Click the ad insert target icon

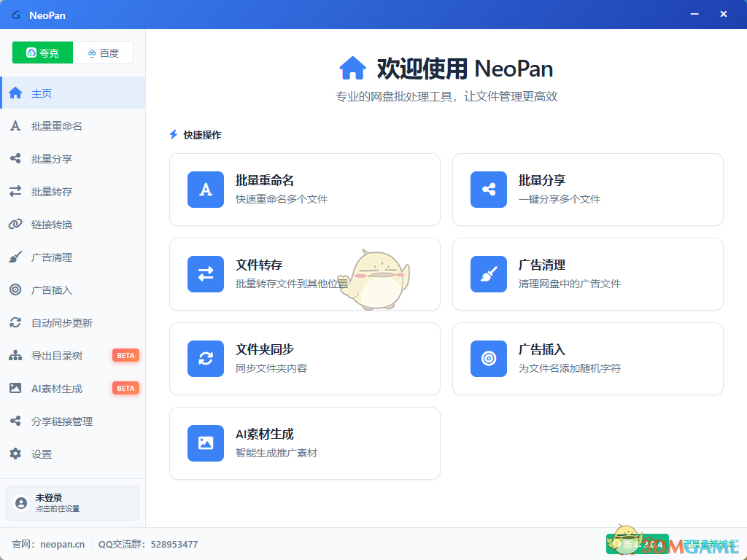[489, 359]
